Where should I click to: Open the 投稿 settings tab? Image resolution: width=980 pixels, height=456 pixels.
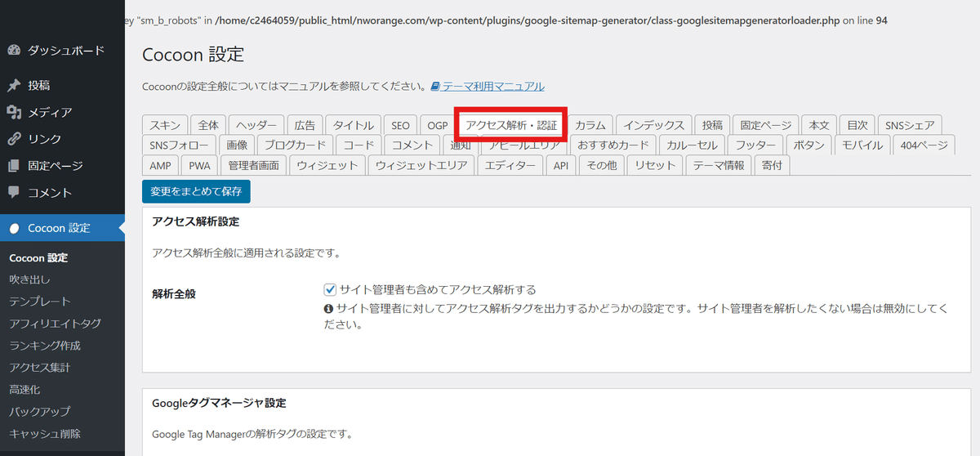point(712,125)
